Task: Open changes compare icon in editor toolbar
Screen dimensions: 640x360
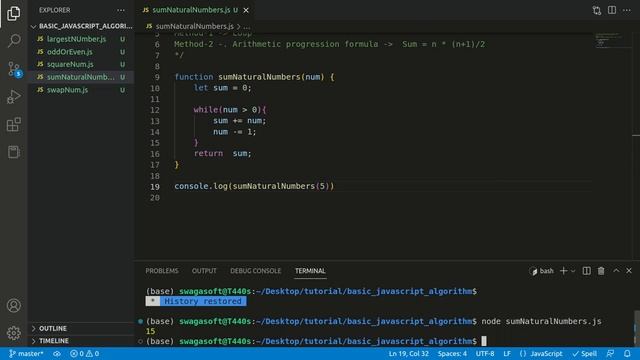Action: pos(597,10)
